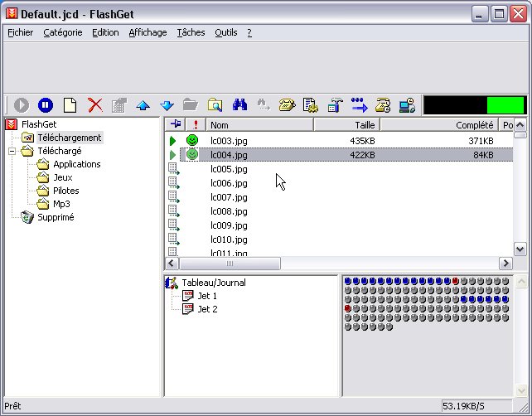Click the 53.19KB/S speed in status bar
The width and height of the screenshot is (532, 416).
463,406
